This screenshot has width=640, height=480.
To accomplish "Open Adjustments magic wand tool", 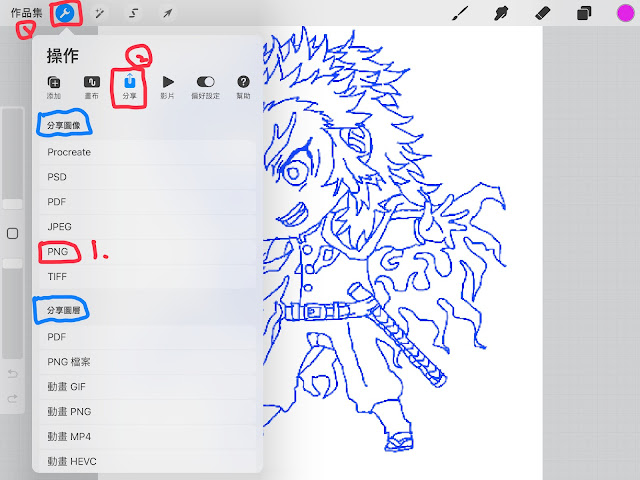I will [99, 13].
